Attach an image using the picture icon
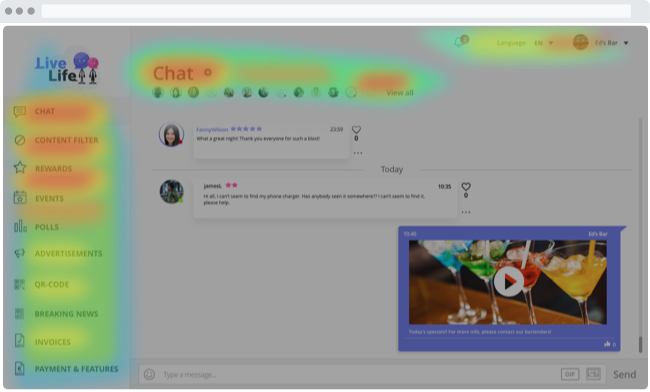 593,374
